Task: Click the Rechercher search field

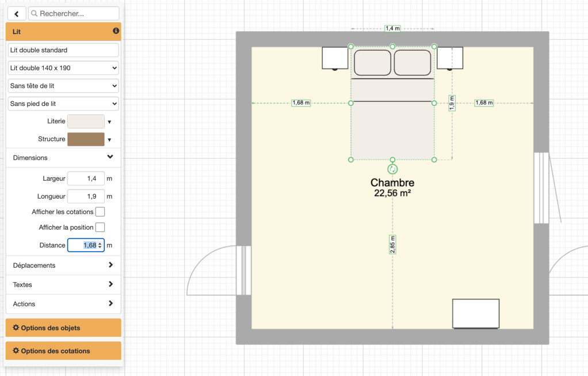Action: click(74, 13)
